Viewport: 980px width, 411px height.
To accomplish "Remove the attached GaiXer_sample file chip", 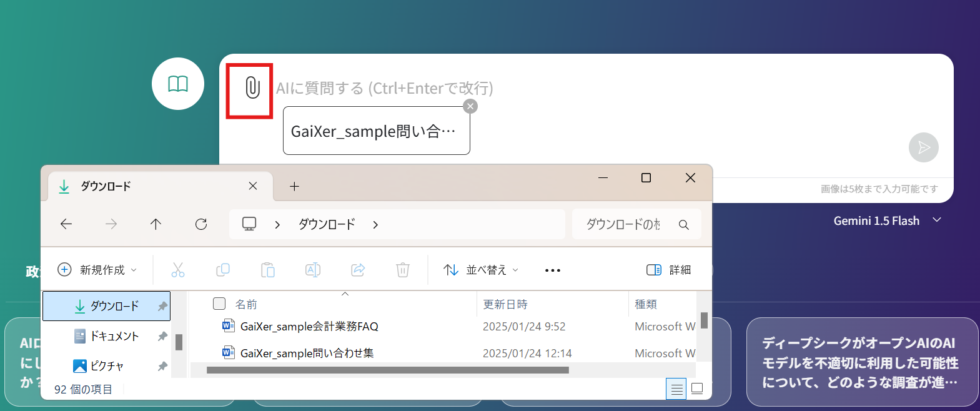I will pyautogui.click(x=470, y=106).
